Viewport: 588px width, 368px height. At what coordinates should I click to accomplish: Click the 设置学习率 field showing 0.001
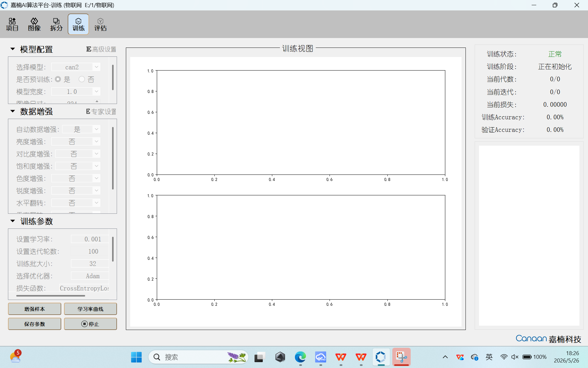coord(90,239)
